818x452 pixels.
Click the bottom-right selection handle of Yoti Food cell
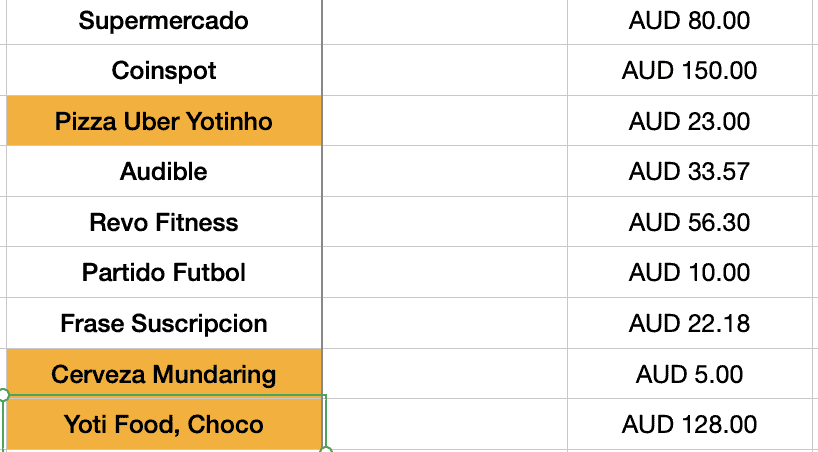325,449
